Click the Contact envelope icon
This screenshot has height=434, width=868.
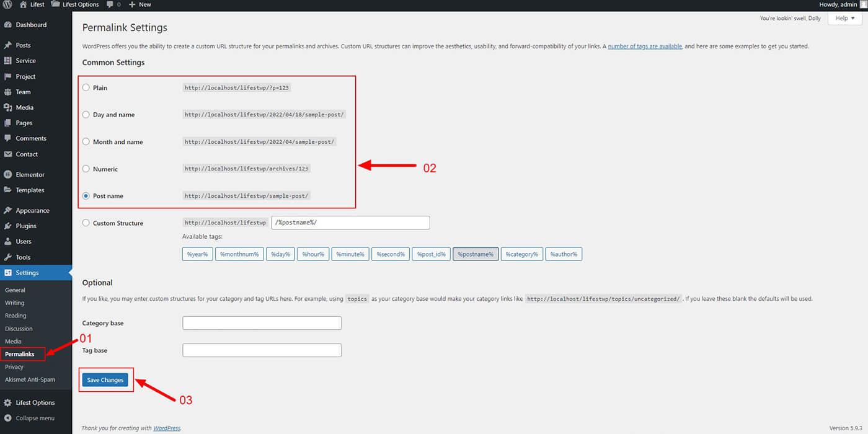7,154
